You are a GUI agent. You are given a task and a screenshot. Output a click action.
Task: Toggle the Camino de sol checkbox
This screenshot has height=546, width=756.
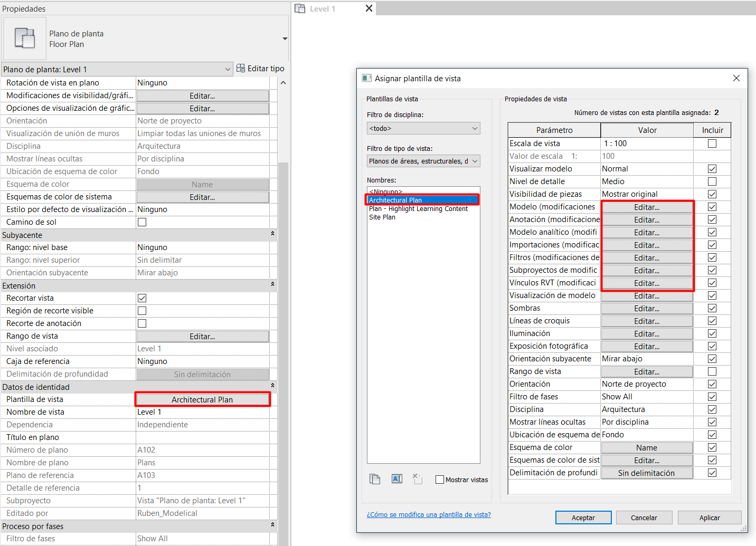[142, 222]
